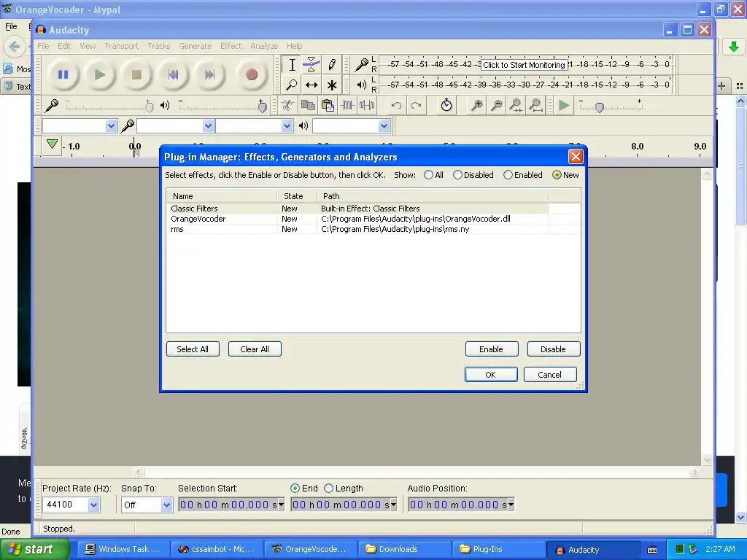This screenshot has height=560, width=747.
Task: Click the Silence audio icon
Action: (367, 105)
